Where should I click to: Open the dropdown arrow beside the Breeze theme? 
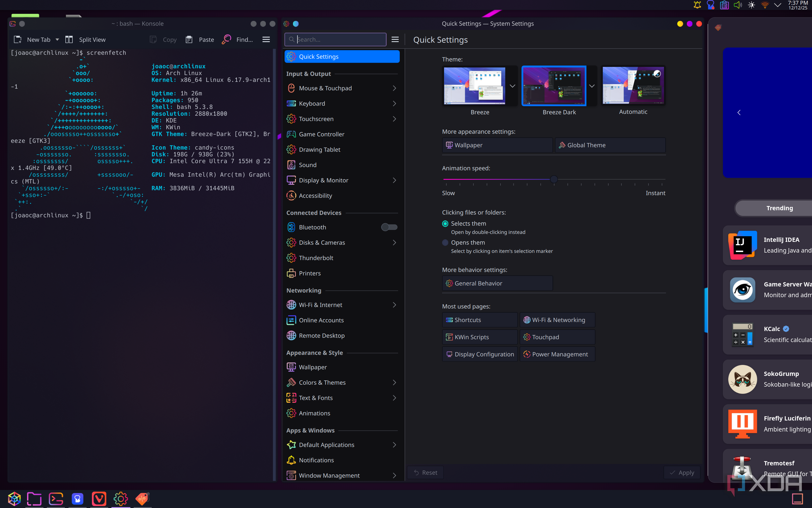512,86
